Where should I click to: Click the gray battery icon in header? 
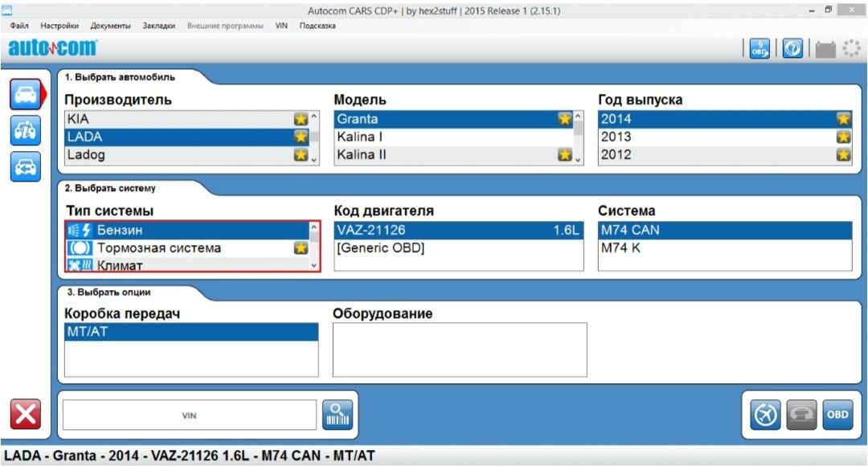(x=825, y=49)
